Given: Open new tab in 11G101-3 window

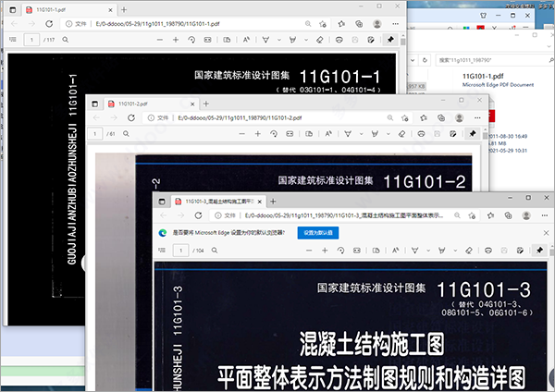Looking at the screenshot, I should 273,202.
